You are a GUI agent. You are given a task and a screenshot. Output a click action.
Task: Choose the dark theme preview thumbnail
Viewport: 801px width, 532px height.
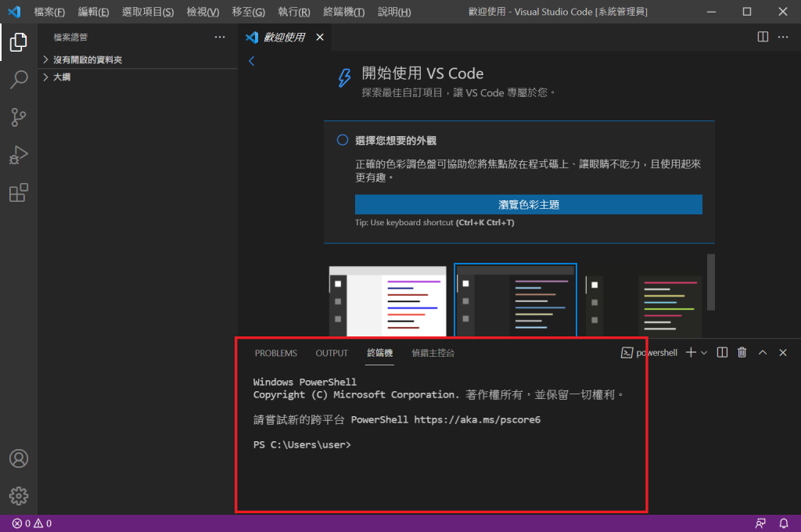click(515, 300)
